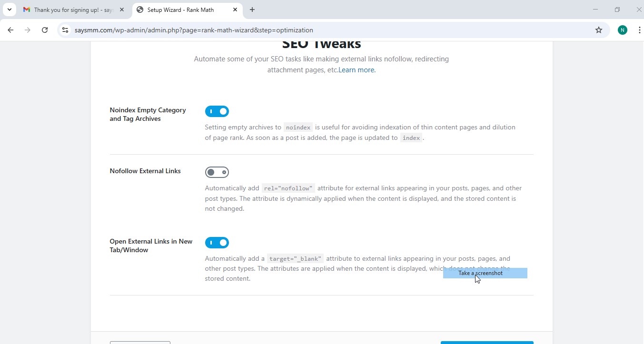Click the back navigation arrow
This screenshot has width=644, height=344.
[10, 30]
